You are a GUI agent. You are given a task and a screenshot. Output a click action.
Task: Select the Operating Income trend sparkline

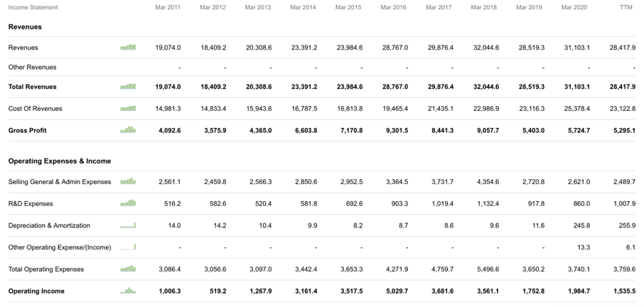(x=128, y=291)
